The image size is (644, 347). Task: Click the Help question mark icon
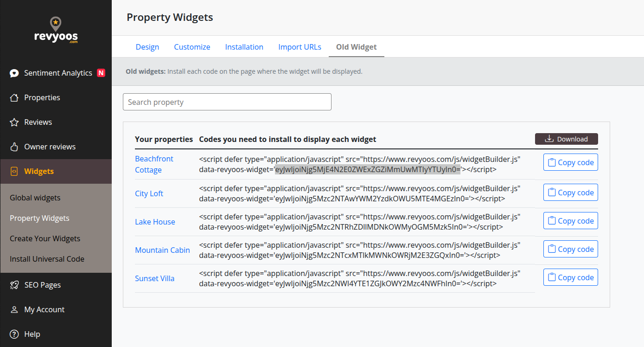click(x=14, y=334)
